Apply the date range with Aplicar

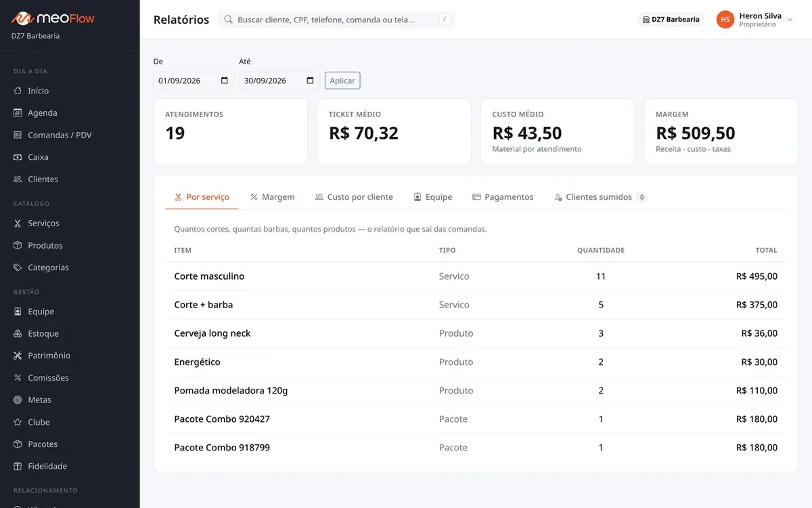(342, 81)
